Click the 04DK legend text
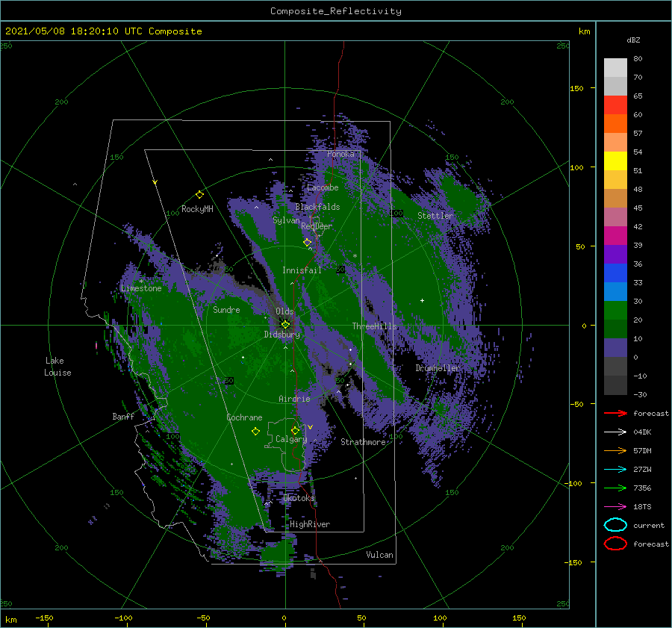 [x=642, y=432]
